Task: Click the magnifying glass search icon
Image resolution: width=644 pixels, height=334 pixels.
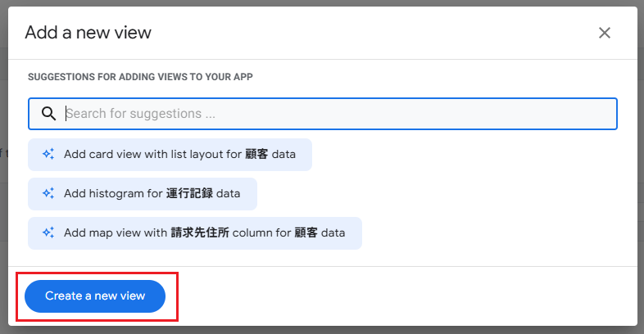Action: [48, 114]
